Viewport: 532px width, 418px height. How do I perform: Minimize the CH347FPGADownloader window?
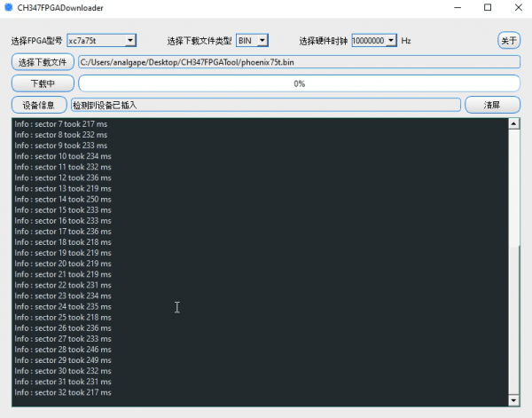tap(451, 7)
